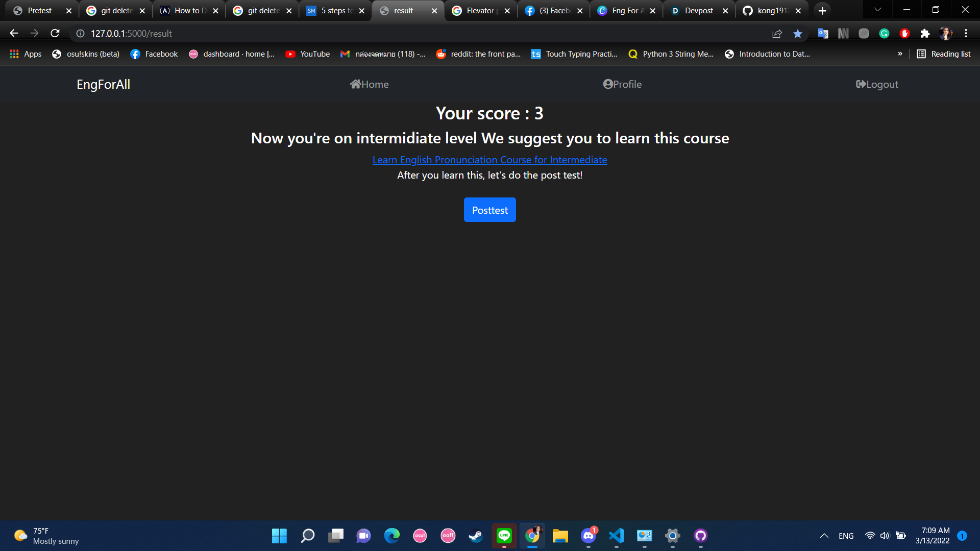Image resolution: width=980 pixels, height=551 pixels.
Task: Open the Google Translate extension icon
Action: [823, 34]
